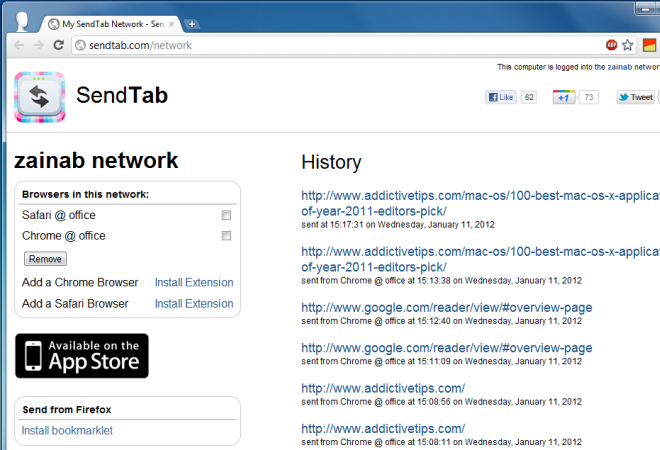The image size is (660, 450).
Task: Click Install bookmarklet link
Action: [x=67, y=431]
